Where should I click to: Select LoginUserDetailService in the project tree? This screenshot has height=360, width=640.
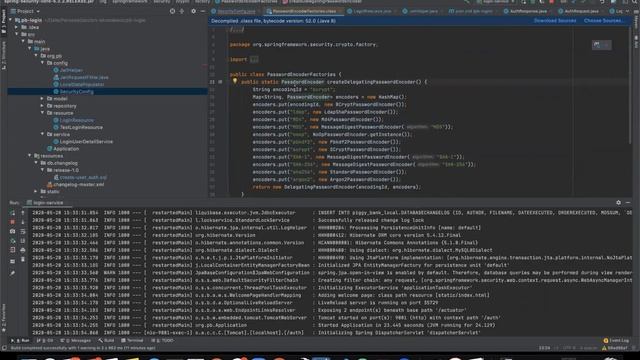coord(86,142)
